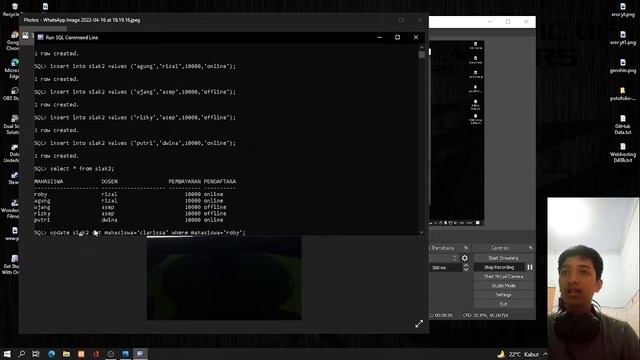Expand hidden system tray icons chevron

point(545,354)
